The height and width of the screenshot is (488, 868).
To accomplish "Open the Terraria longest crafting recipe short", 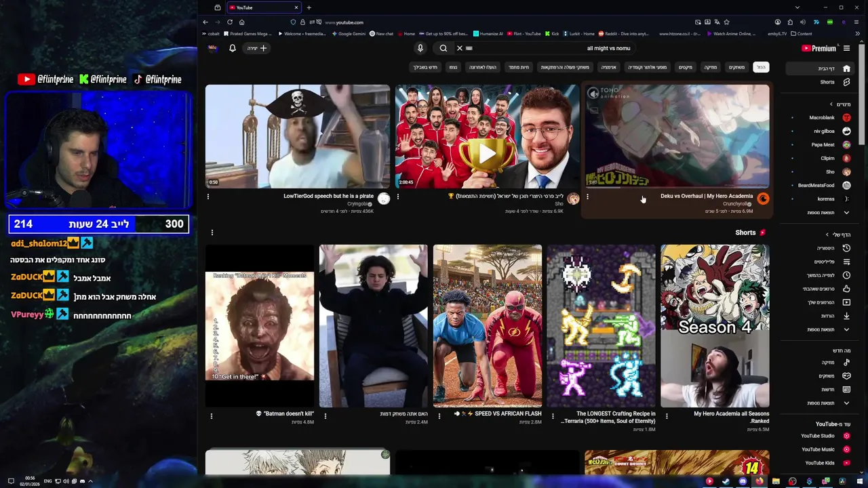I will 601,326.
